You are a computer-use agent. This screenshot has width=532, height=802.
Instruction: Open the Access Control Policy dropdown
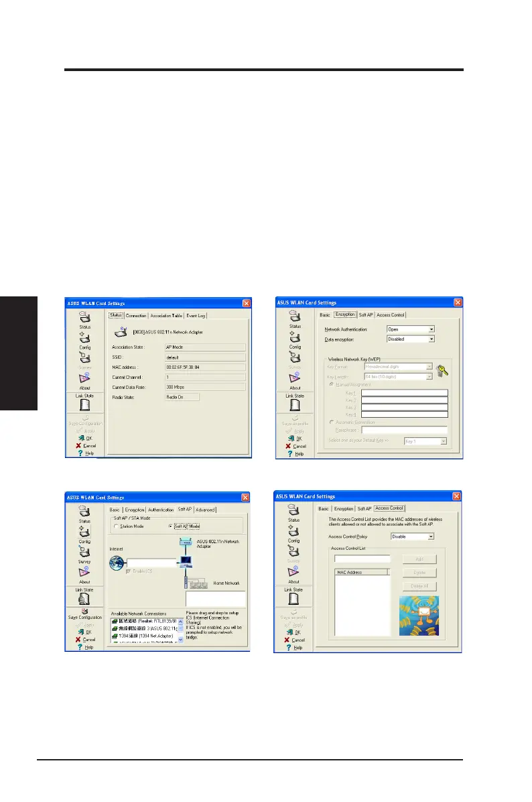413,536
